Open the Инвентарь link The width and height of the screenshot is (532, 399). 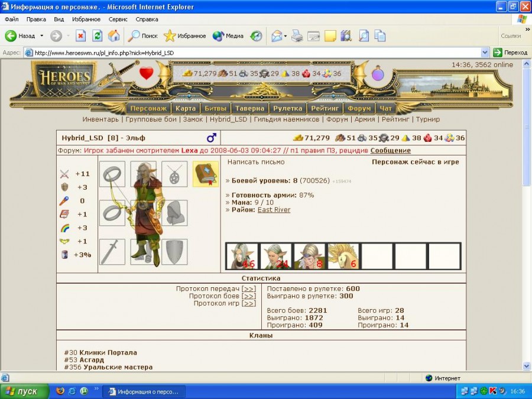100,119
